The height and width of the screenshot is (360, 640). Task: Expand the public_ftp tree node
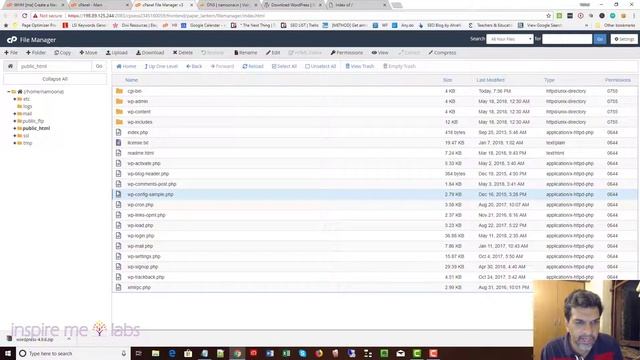coord(15,121)
